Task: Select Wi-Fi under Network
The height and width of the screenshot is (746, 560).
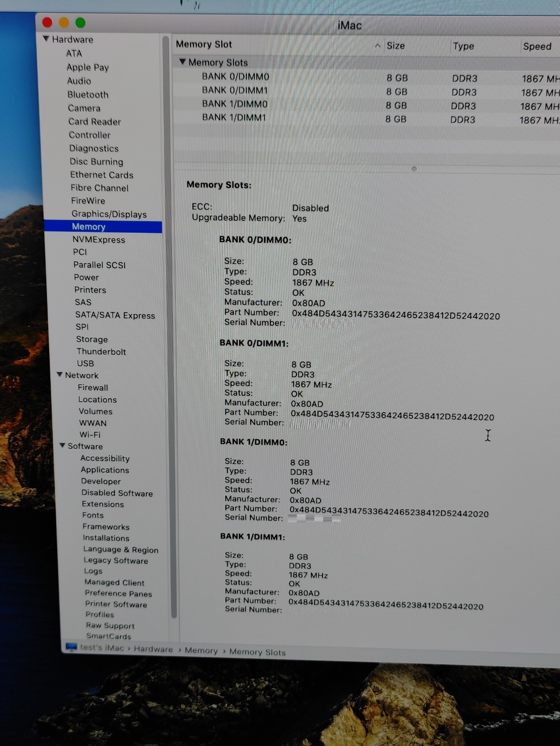Action: pos(90,434)
